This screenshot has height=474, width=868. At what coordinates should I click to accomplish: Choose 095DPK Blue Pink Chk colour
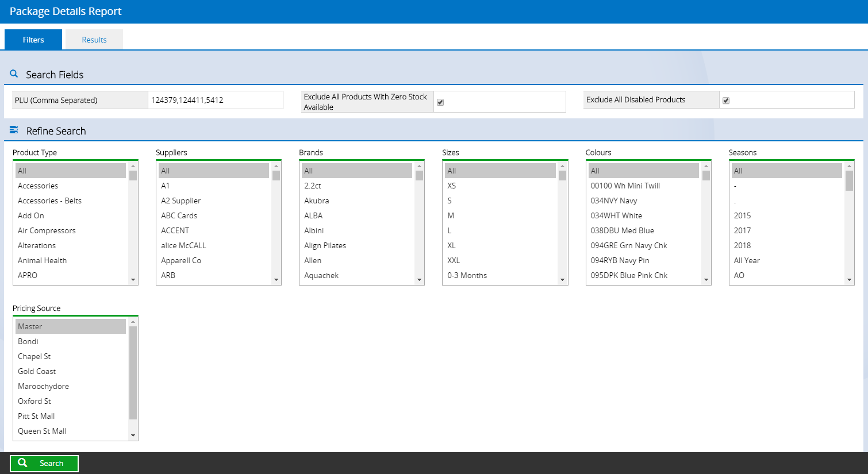pos(644,275)
